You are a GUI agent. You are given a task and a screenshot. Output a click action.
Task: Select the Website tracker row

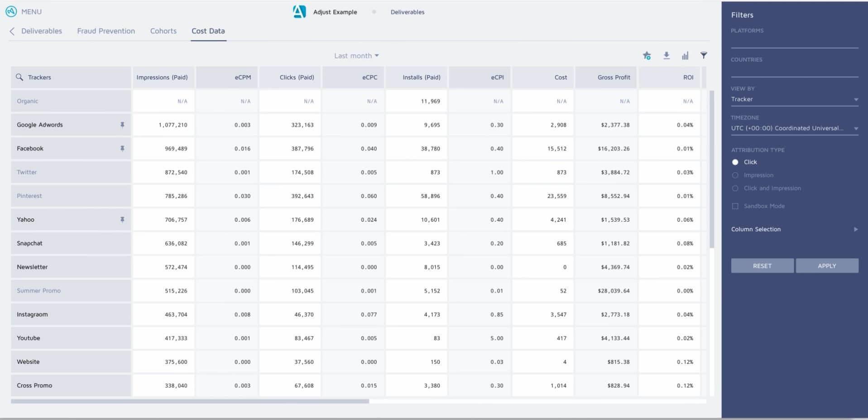(x=71, y=362)
